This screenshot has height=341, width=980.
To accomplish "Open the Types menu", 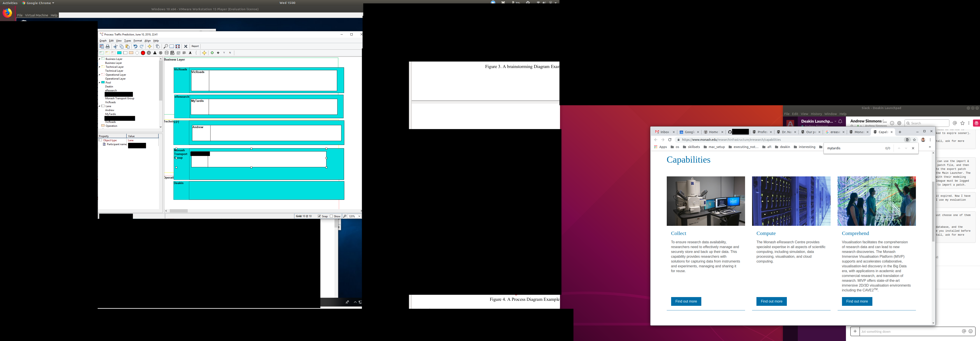I will click(x=128, y=41).
